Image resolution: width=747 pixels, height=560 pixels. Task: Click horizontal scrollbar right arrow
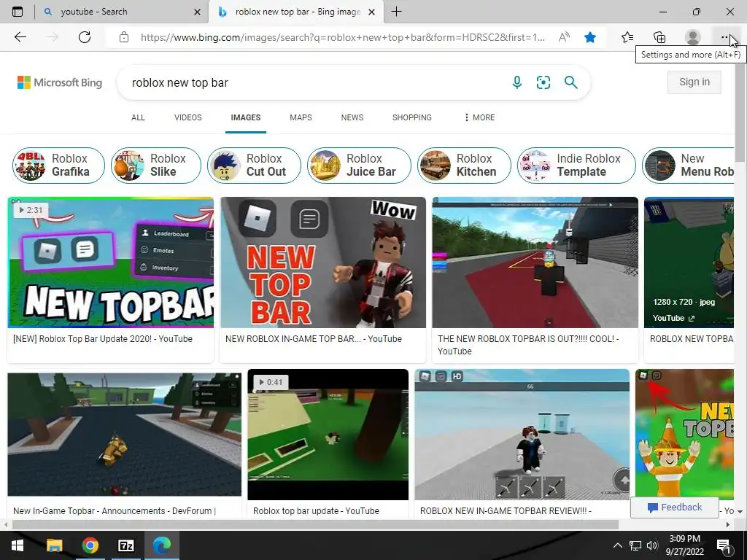[x=728, y=525]
